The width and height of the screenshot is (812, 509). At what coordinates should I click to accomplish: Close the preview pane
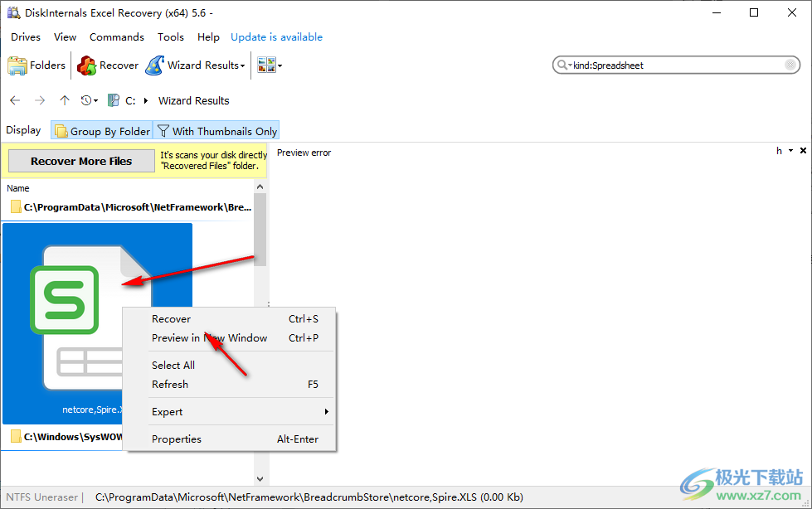tap(803, 151)
